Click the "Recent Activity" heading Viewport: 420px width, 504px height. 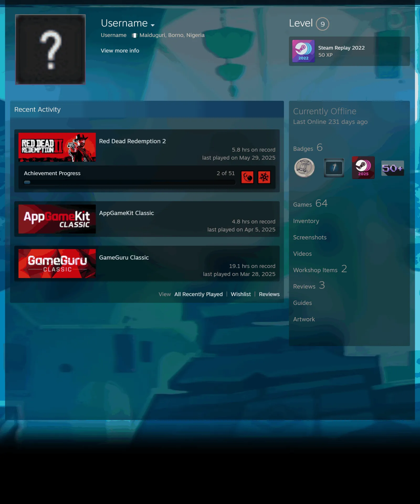(x=37, y=109)
